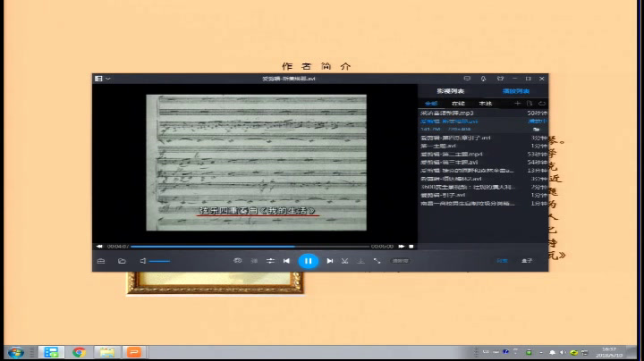This screenshot has height=361, width=644.
Task: Skip to the previous track
Action: click(x=286, y=261)
